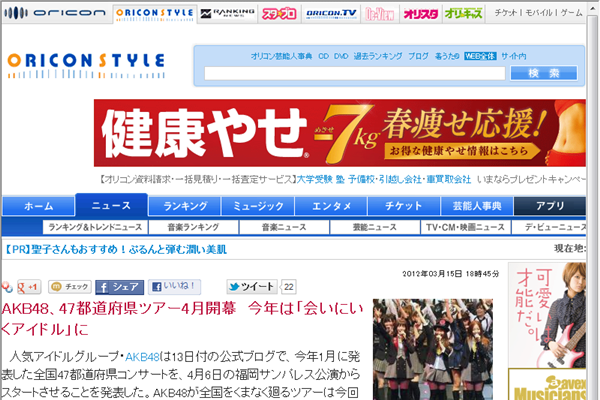Open 音楽ニュース sub-tab
600x400 pixels.
pyautogui.click(x=284, y=227)
